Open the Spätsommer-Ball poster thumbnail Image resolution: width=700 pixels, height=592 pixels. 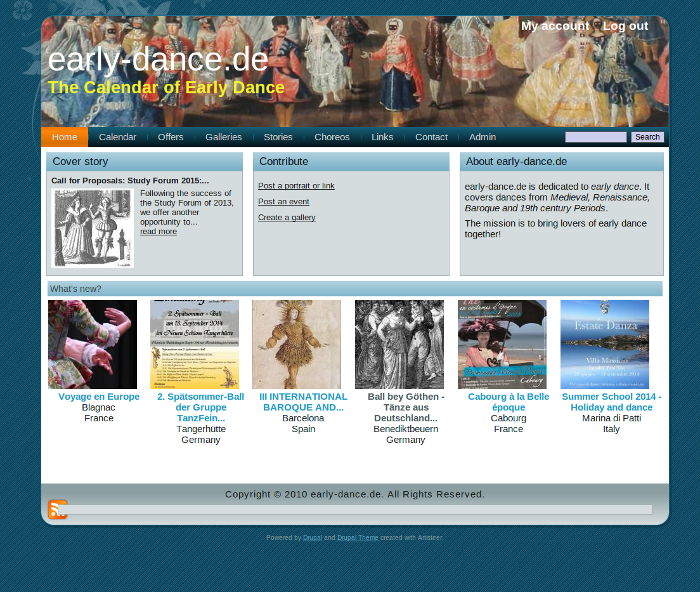point(195,345)
